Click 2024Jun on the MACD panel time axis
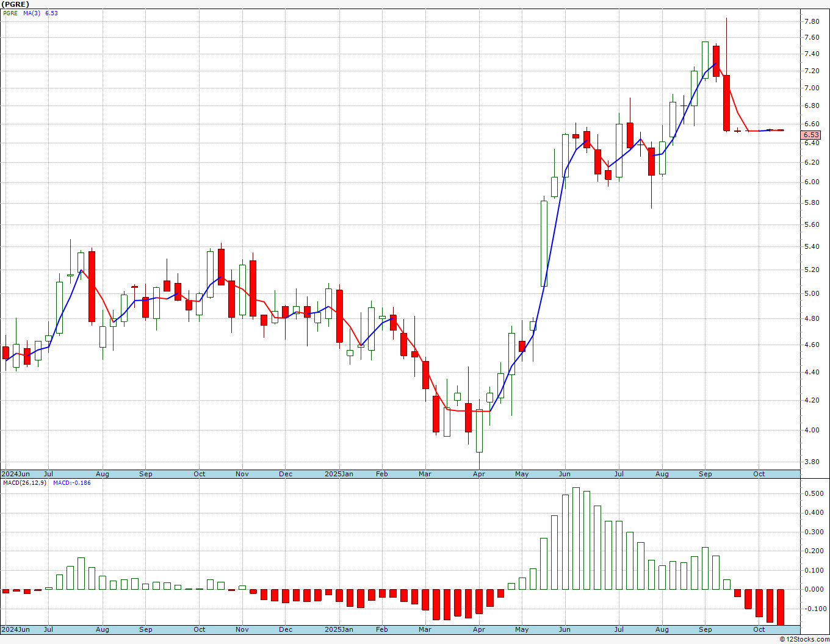The width and height of the screenshot is (830, 644). pos(15,629)
